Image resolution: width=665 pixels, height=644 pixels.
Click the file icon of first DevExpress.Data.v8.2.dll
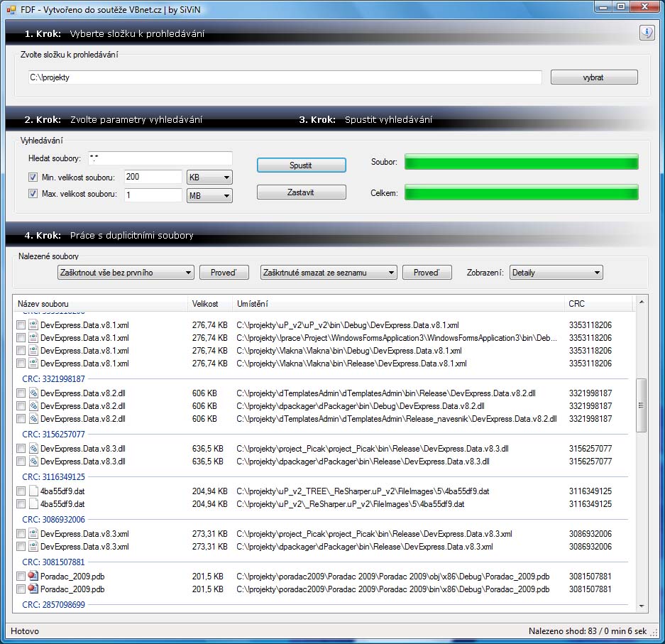click(x=33, y=393)
